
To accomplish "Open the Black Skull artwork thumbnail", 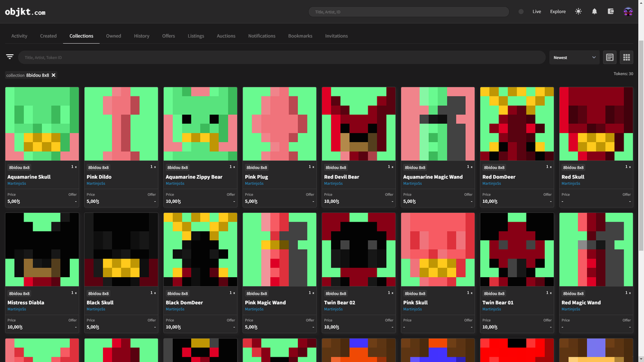I will click(121, 249).
